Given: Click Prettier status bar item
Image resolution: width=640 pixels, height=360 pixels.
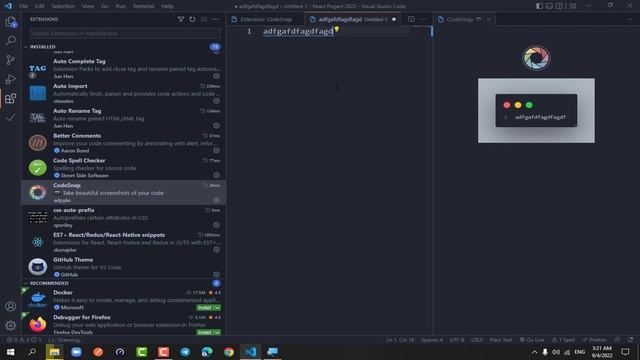Looking at the screenshot, I should coord(595,340).
